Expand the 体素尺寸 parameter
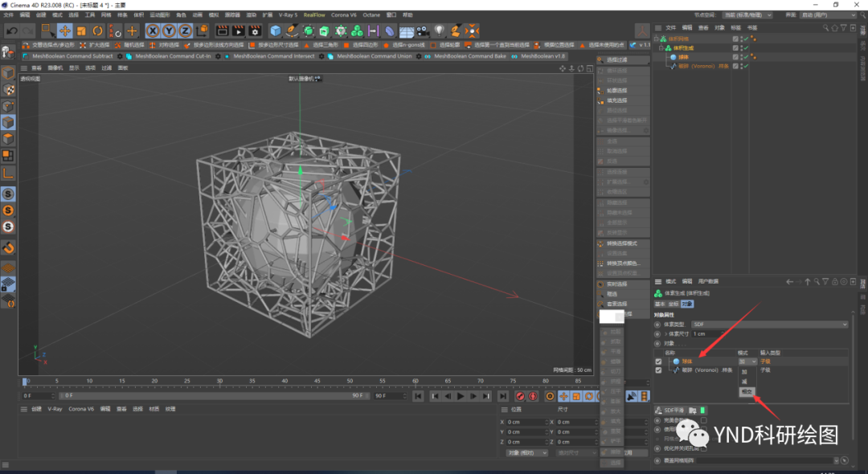Screen dimensions: 868x474 tap(666, 334)
